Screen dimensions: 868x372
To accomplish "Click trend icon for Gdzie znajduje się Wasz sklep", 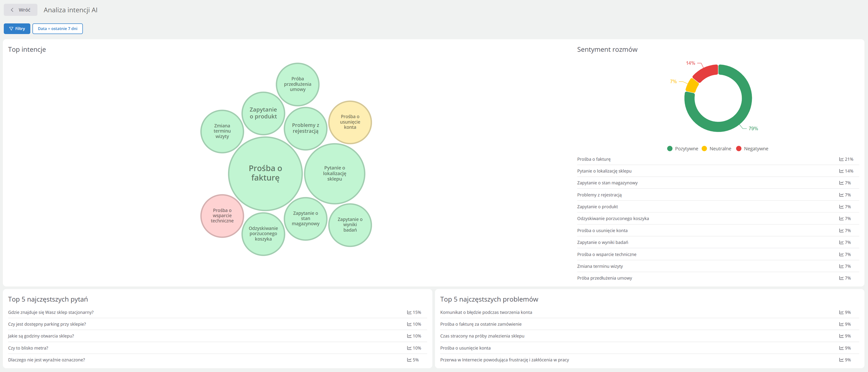I will 409,312.
